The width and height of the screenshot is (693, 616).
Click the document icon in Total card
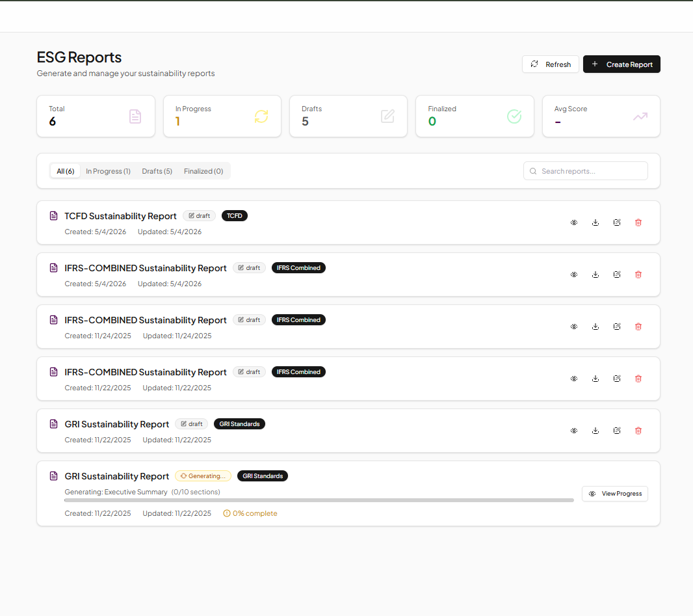tap(135, 116)
